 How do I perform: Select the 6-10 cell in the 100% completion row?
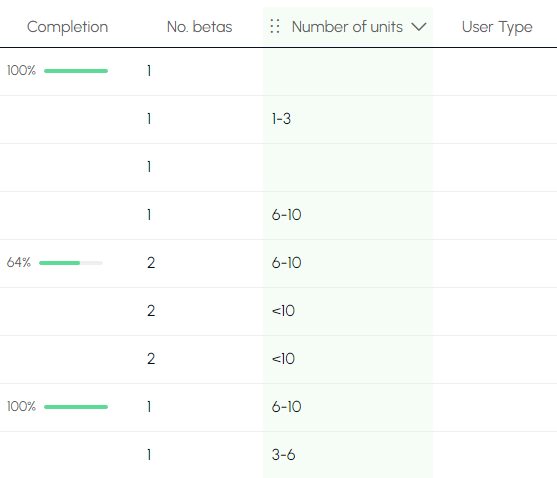pos(348,407)
